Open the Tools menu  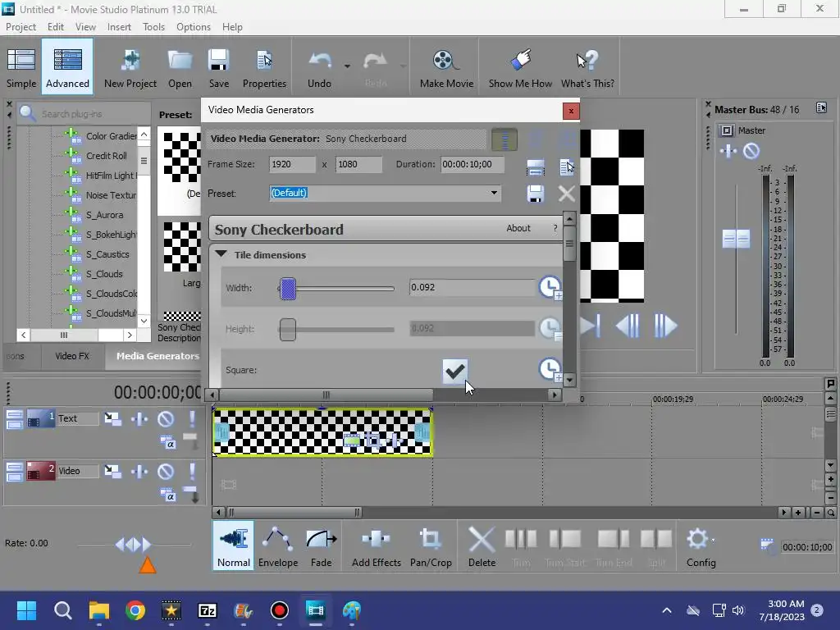pos(153,27)
